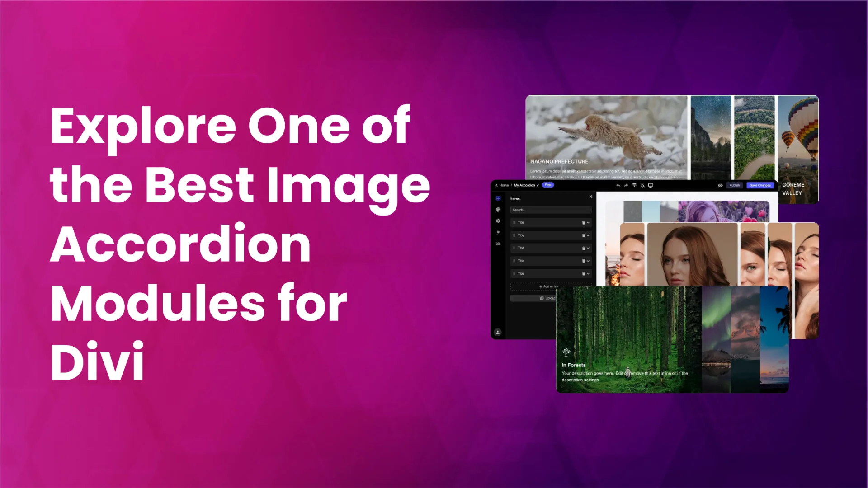Click the Preview eye icon
The height and width of the screenshot is (488, 868).
point(720,185)
